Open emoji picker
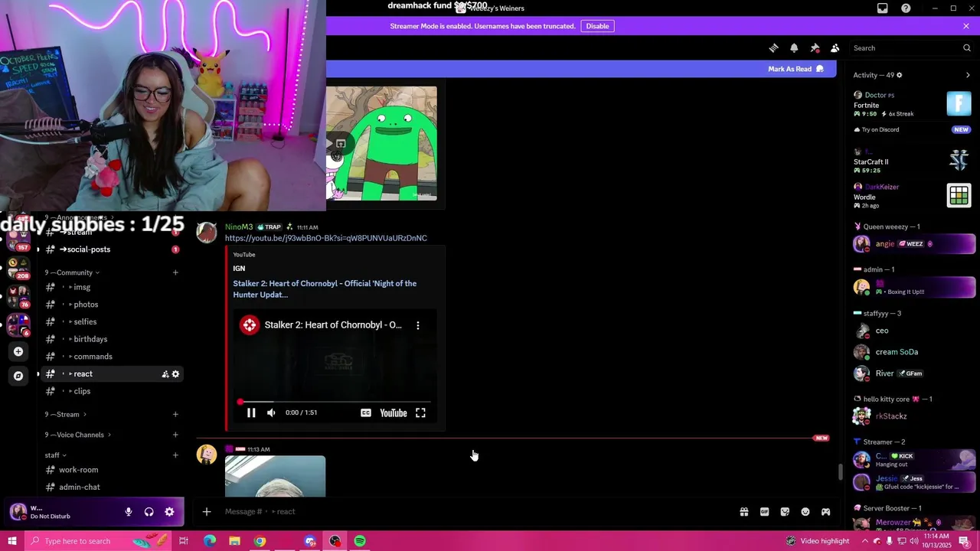This screenshot has width=980, height=551. tap(805, 512)
